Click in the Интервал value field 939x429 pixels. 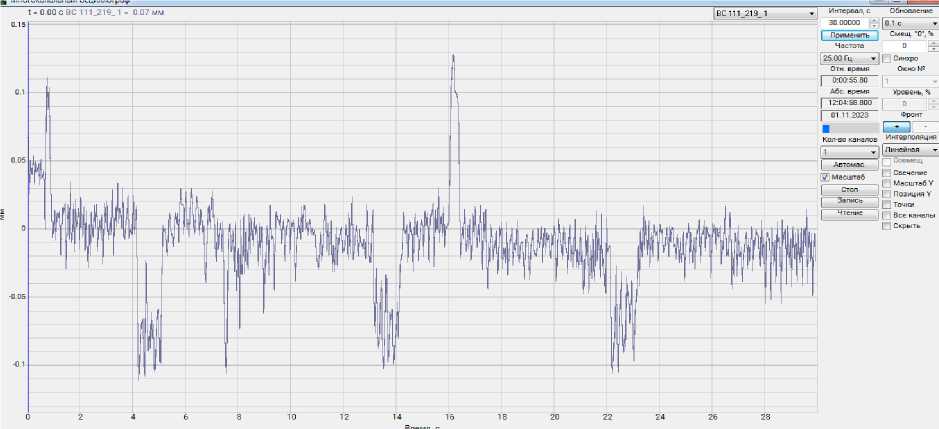[x=843, y=22]
